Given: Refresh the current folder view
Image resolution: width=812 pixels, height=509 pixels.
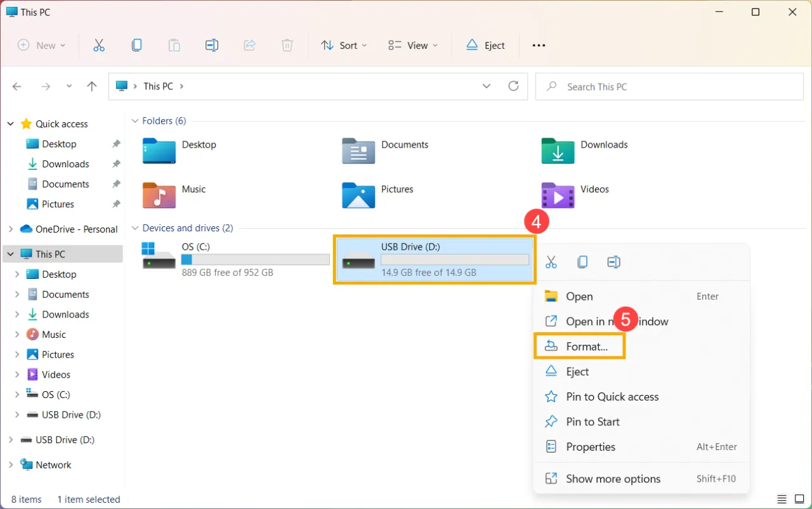Looking at the screenshot, I should [x=514, y=86].
